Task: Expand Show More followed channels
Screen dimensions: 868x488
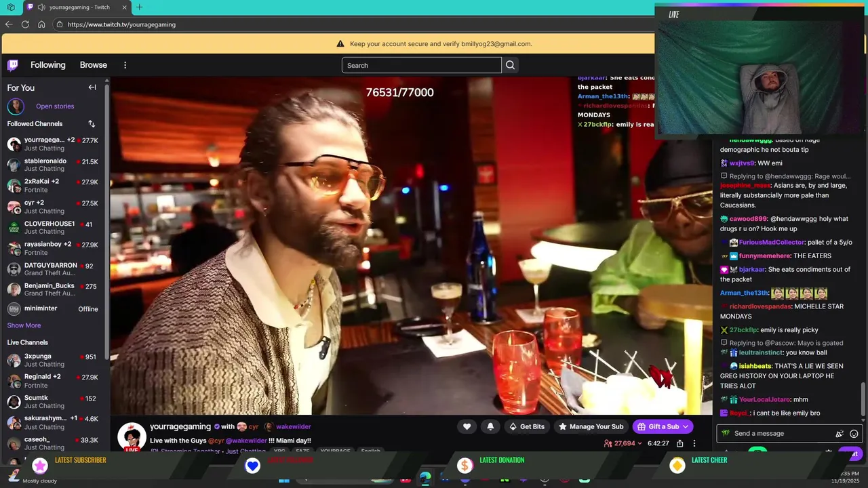Action: click(24, 325)
